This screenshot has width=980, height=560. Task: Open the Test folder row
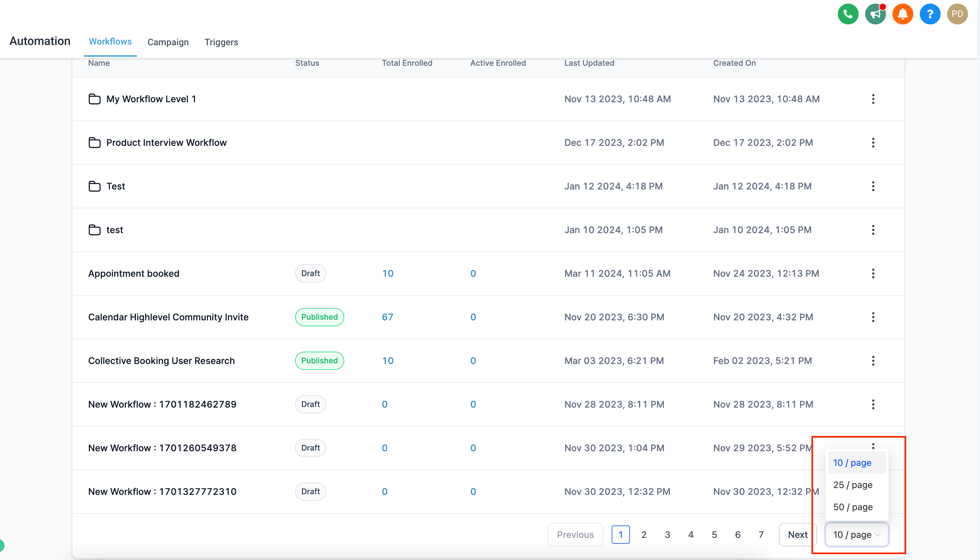tap(115, 186)
